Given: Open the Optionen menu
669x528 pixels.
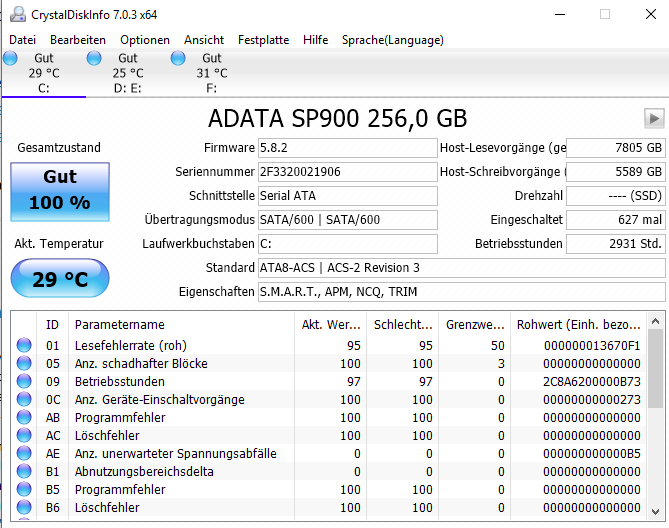Looking at the screenshot, I should 145,40.
